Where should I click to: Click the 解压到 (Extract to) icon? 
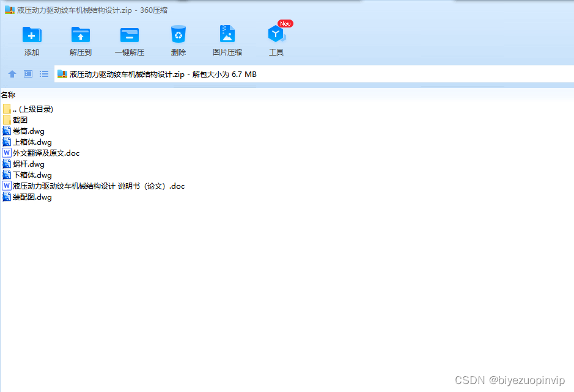[81, 35]
